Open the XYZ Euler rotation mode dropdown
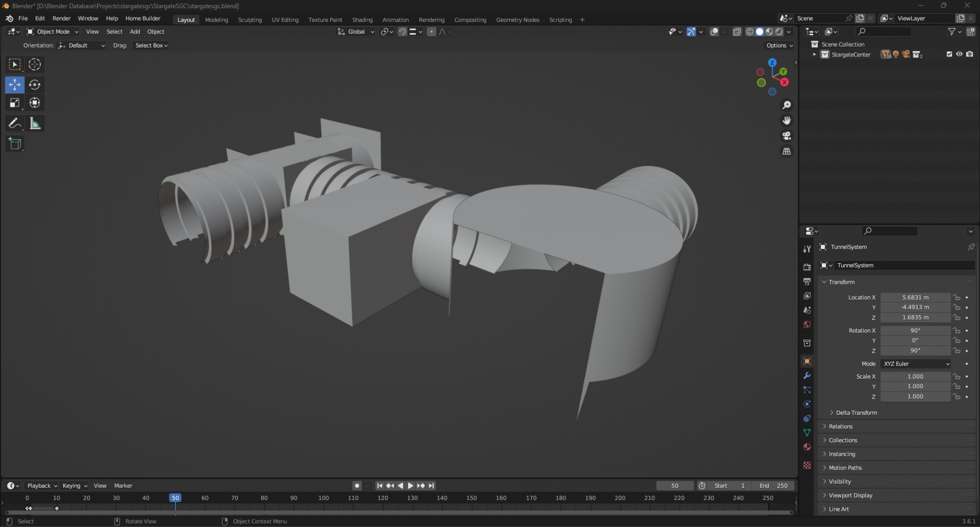Viewport: 980px width, 527px height. coord(916,364)
